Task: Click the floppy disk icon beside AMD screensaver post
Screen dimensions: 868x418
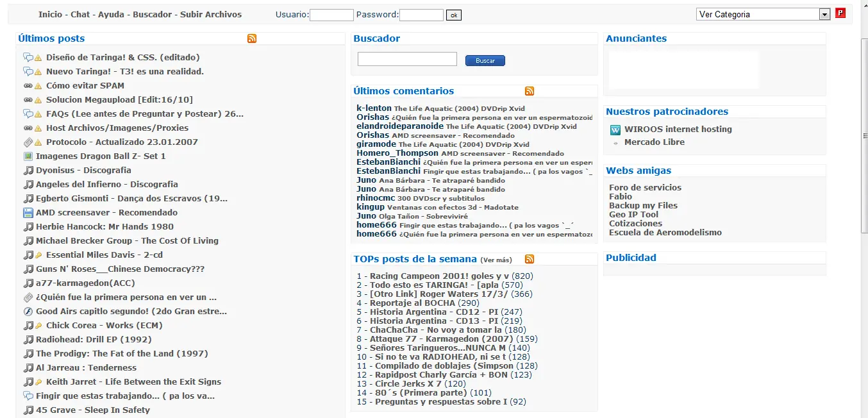Action: coord(28,213)
